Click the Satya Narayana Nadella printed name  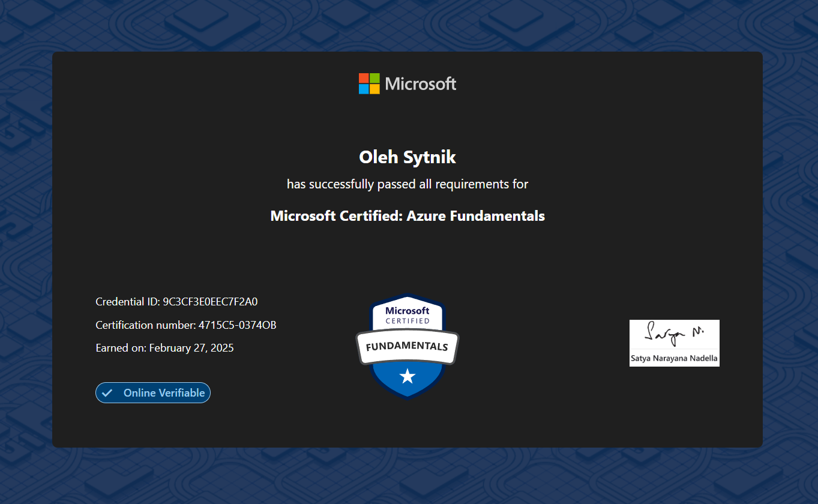[674, 359]
